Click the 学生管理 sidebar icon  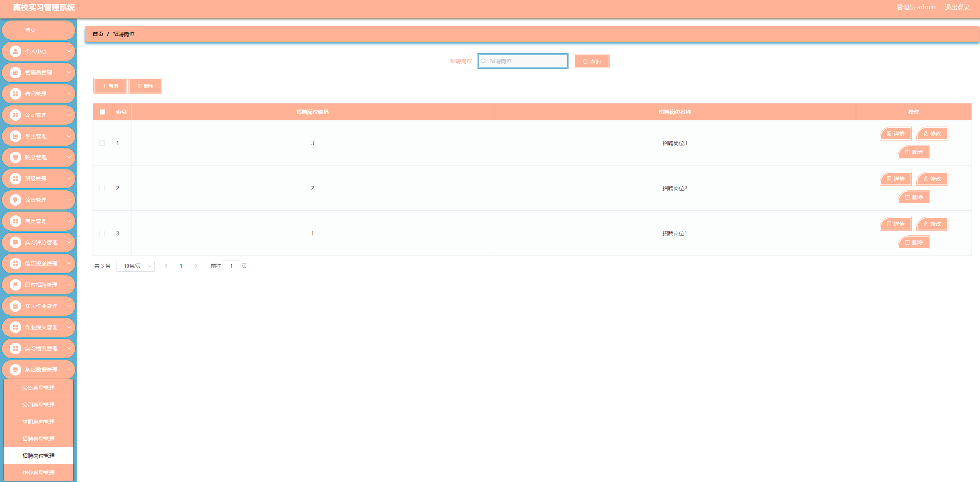coord(15,136)
